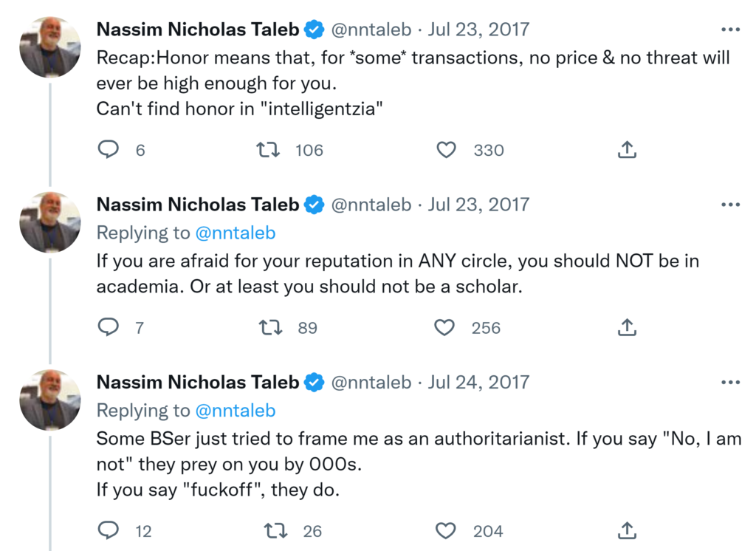
Task: Reply to the authoritarianist tweet
Action: [x=109, y=530]
